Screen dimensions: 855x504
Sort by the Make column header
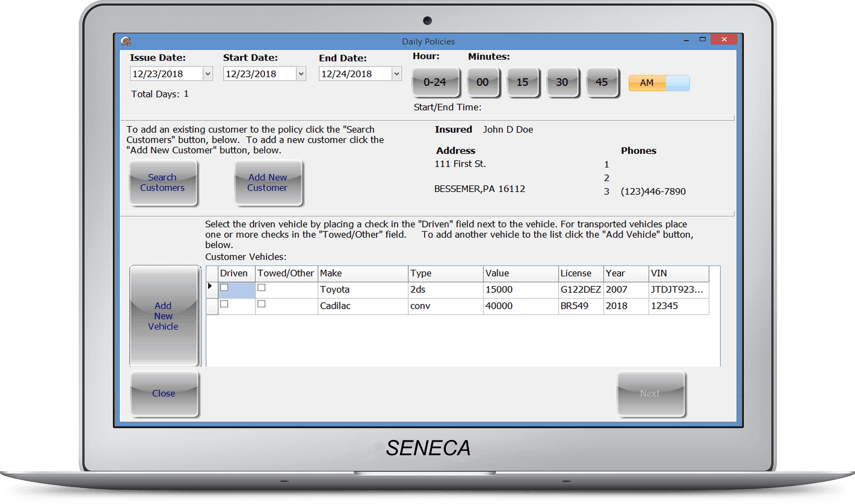pos(363,274)
